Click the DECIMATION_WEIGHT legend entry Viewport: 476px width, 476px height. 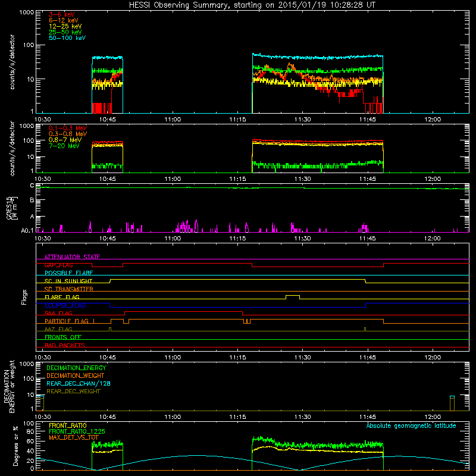pyautogui.click(x=76, y=375)
